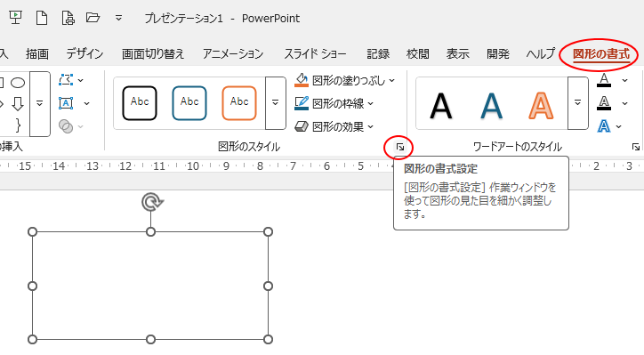Expand the WordArt styles gallery

578,102
